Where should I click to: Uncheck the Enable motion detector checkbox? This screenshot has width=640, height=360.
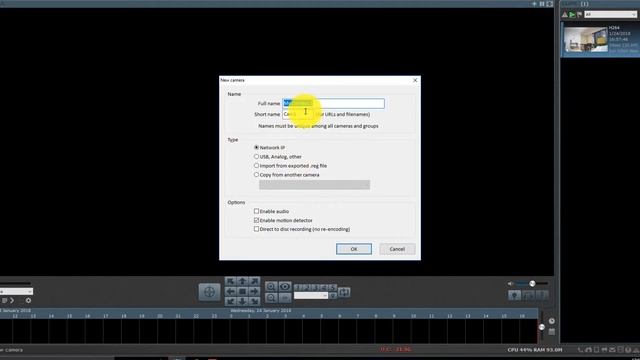[x=256, y=220]
